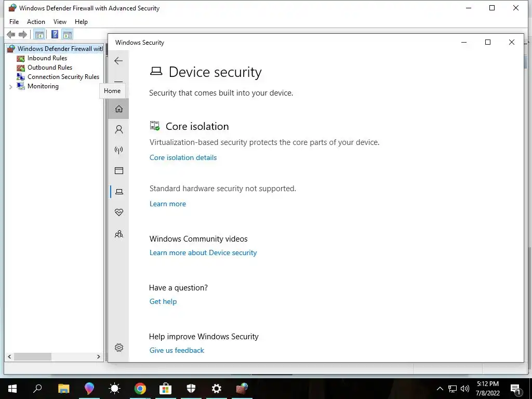Click Get help link

pos(163,302)
